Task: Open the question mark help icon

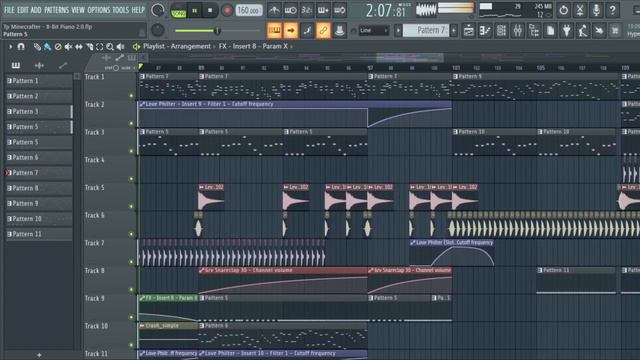Action: pyautogui.click(x=613, y=10)
